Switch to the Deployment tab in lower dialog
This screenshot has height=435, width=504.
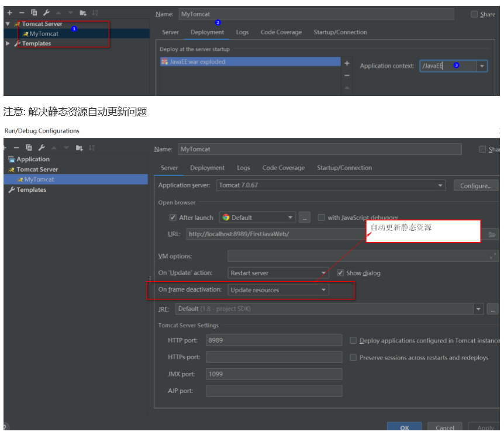(x=208, y=168)
